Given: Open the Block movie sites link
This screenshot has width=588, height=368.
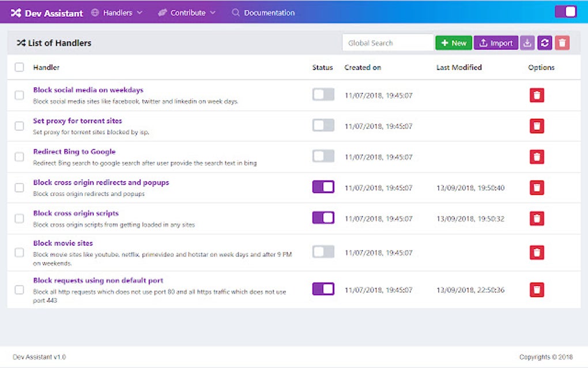Looking at the screenshot, I should tap(63, 243).
